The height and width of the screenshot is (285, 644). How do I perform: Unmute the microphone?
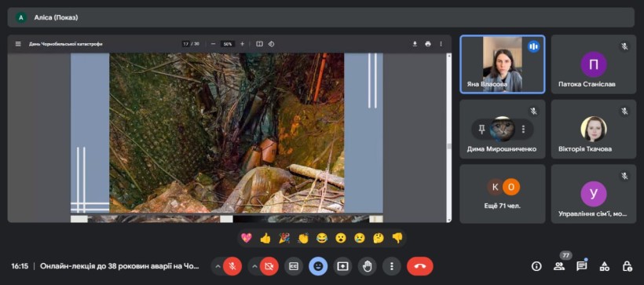click(232, 266)
